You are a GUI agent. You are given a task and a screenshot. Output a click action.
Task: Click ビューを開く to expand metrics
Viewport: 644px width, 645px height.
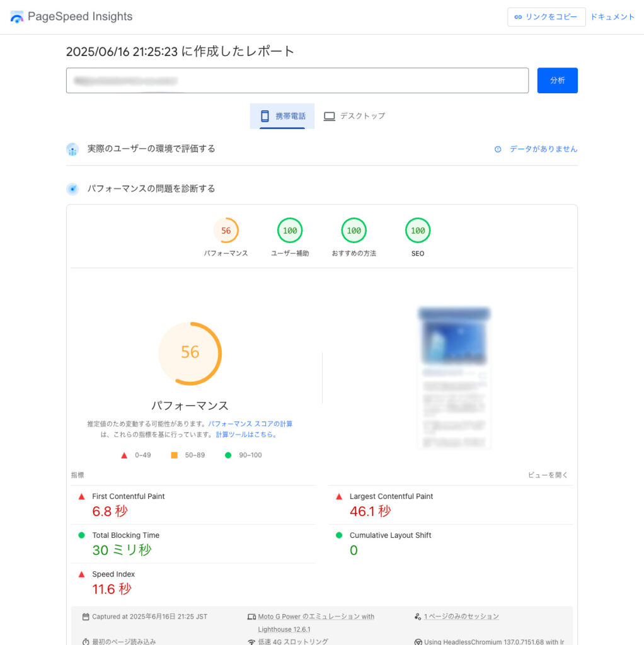point(548,475)
